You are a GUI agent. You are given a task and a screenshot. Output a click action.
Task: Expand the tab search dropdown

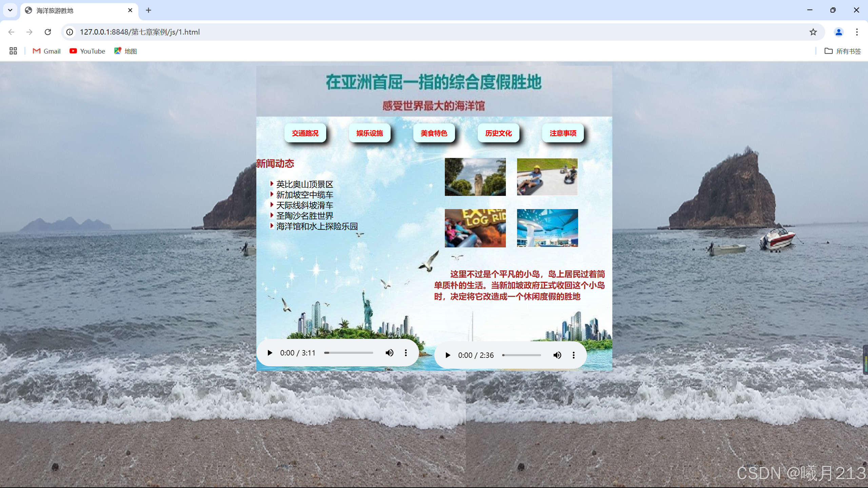[x=10, y=10]
